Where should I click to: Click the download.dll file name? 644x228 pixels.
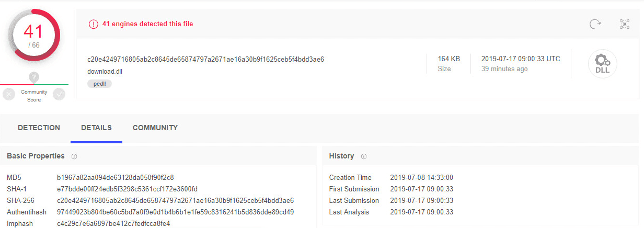[105, 72]
